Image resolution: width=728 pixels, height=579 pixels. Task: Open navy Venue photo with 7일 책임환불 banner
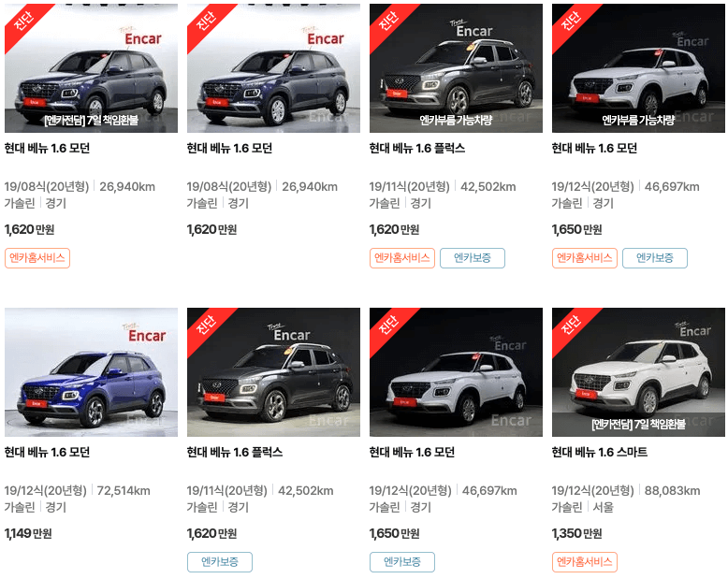pos(91,68)
